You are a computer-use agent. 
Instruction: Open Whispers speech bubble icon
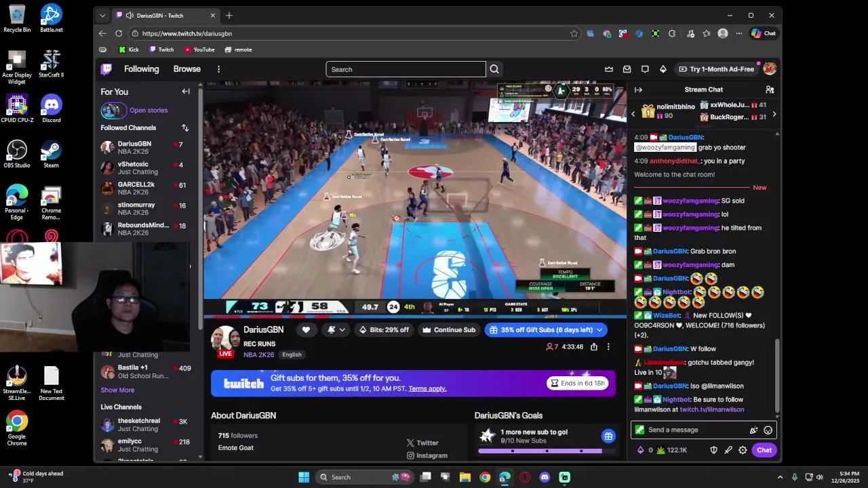645,69
